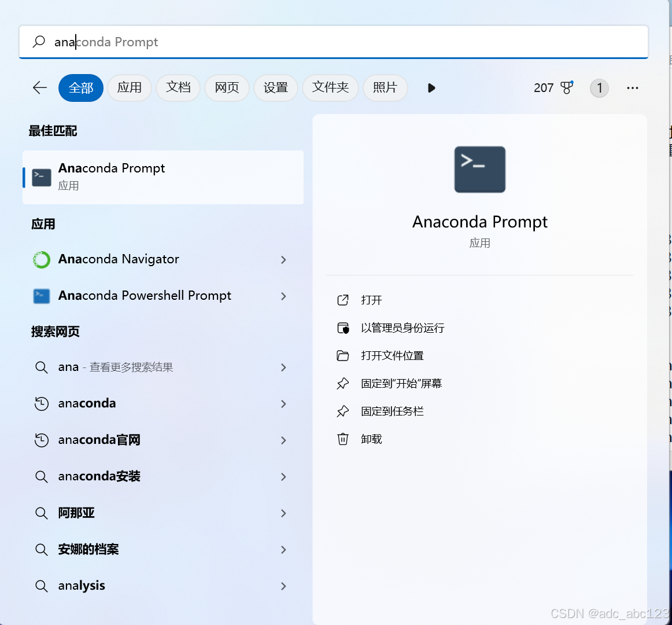Click the search icon beside '阿那亚'
This screenshot has height=625, width=672.
(41, 513)
